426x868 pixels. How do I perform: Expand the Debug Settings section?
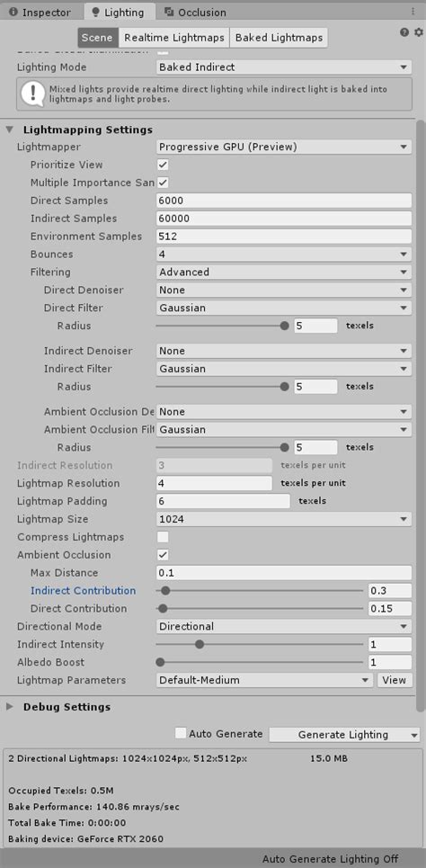click(x=9, y=707)
